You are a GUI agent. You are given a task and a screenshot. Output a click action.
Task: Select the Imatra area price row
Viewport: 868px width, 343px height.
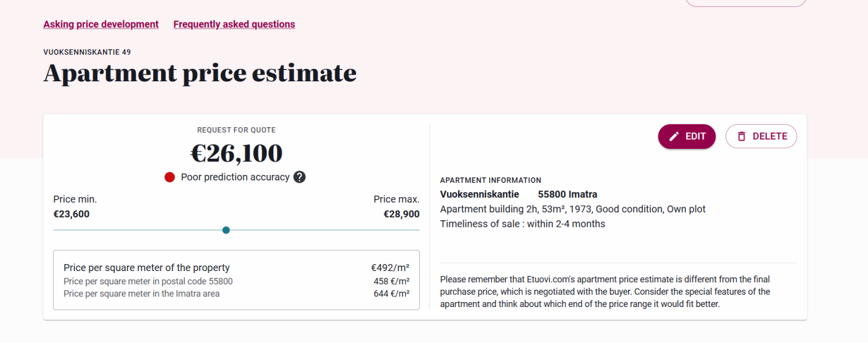point(236,293)
